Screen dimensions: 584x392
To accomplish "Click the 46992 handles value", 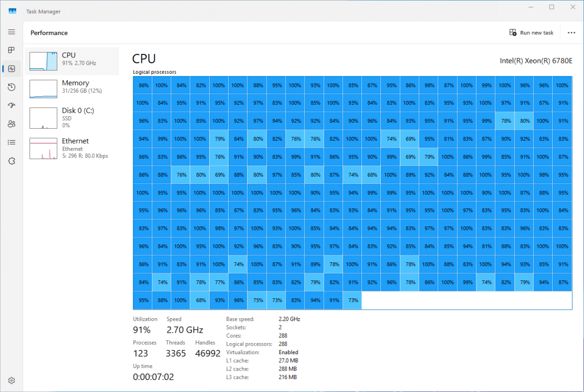I will [x=208, y=353].
